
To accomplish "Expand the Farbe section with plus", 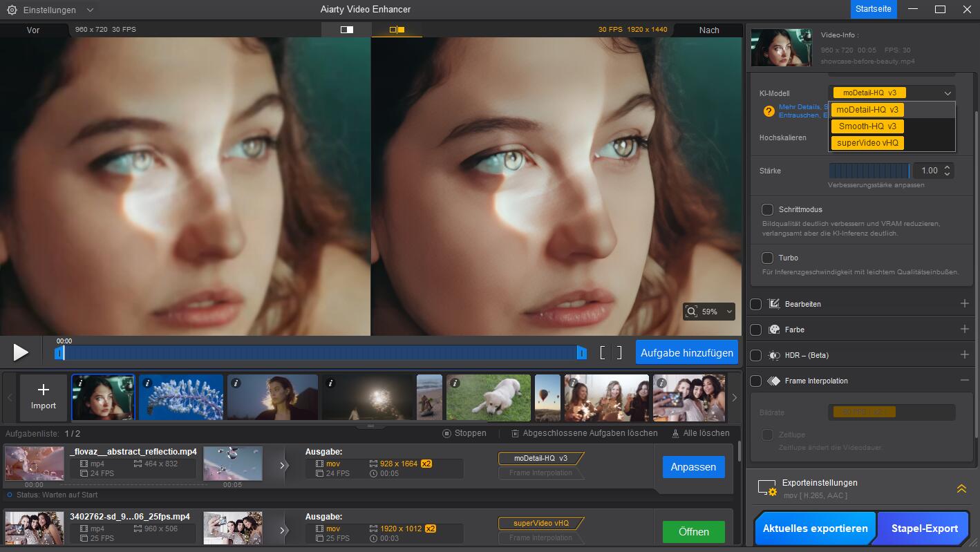I will (x=965, y=330).
